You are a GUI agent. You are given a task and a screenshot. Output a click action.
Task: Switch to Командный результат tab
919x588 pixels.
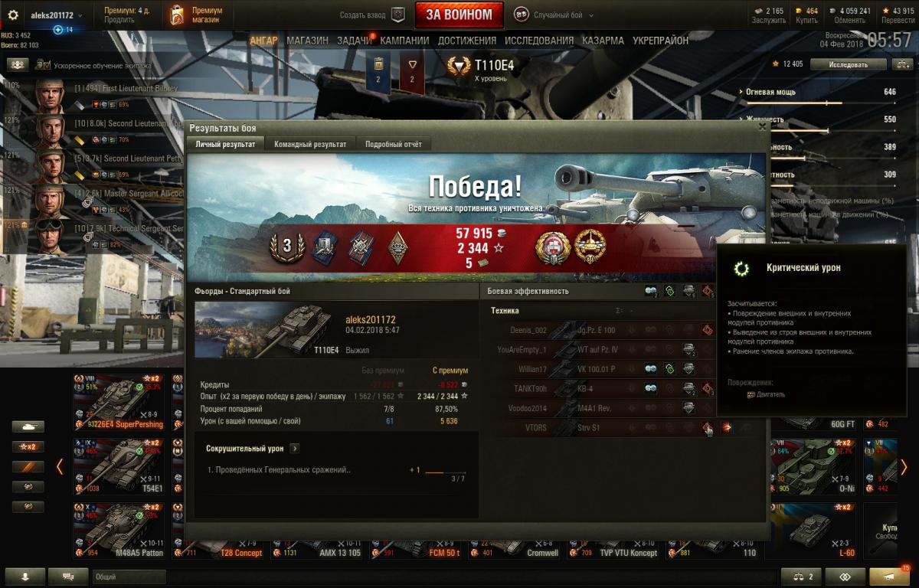click(310, 144)
